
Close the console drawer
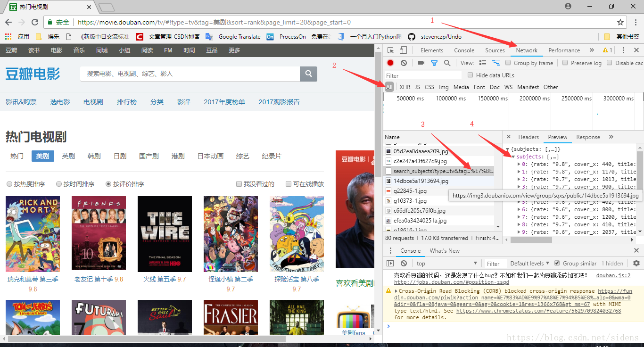pos(636,251)
